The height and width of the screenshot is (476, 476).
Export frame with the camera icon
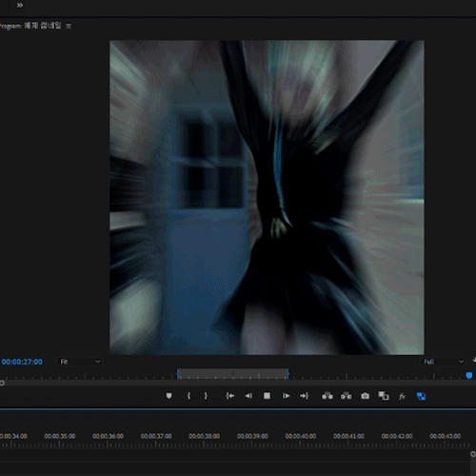pyautogui.click(x=365, y=396)
